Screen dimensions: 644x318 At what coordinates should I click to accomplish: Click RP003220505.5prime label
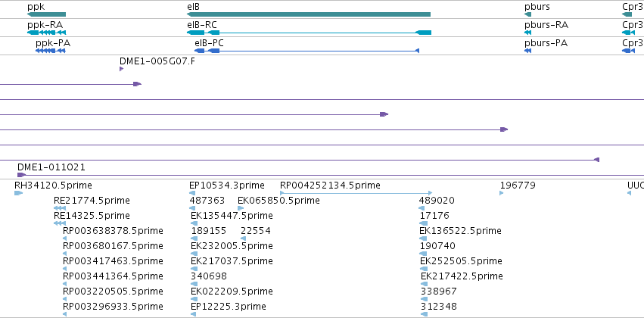coord(113,291)
